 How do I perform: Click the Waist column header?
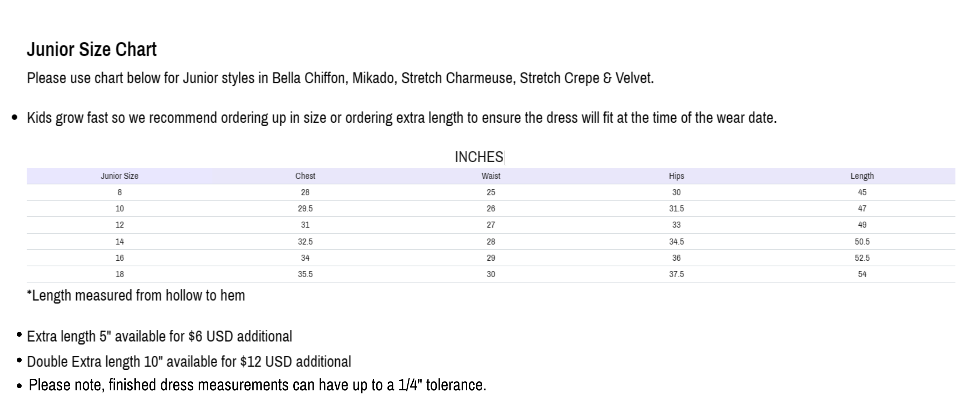click(491, 176)
